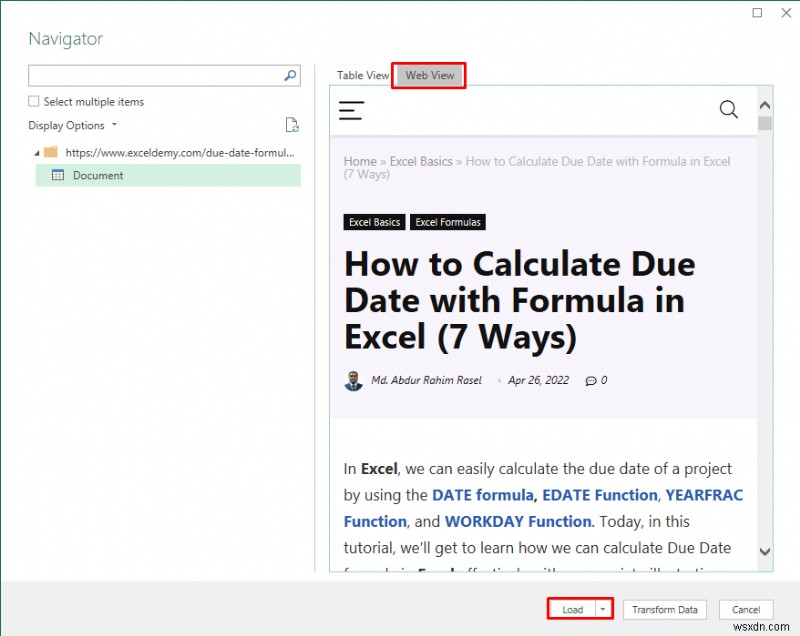Click the up arrow of the preview scrollbar
Image resolution: width=800 pixels, height=636 pixels.
(764, 104)
